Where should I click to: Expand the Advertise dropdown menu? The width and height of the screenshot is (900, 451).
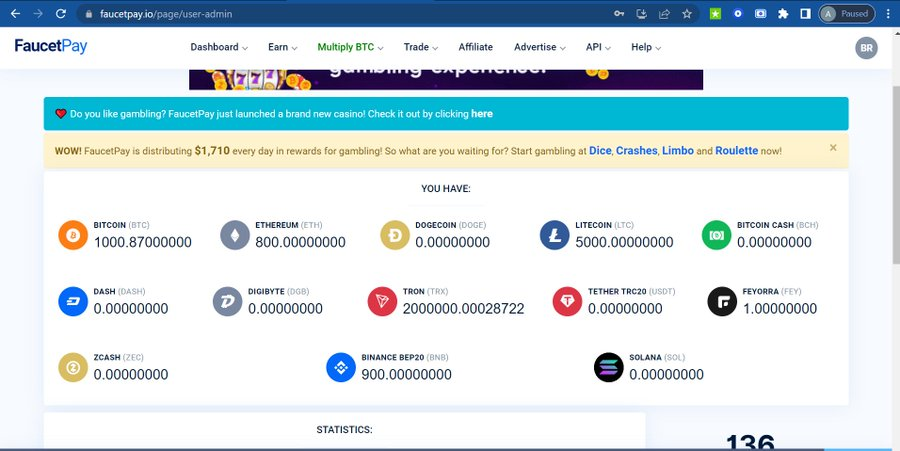pos(540,47)
